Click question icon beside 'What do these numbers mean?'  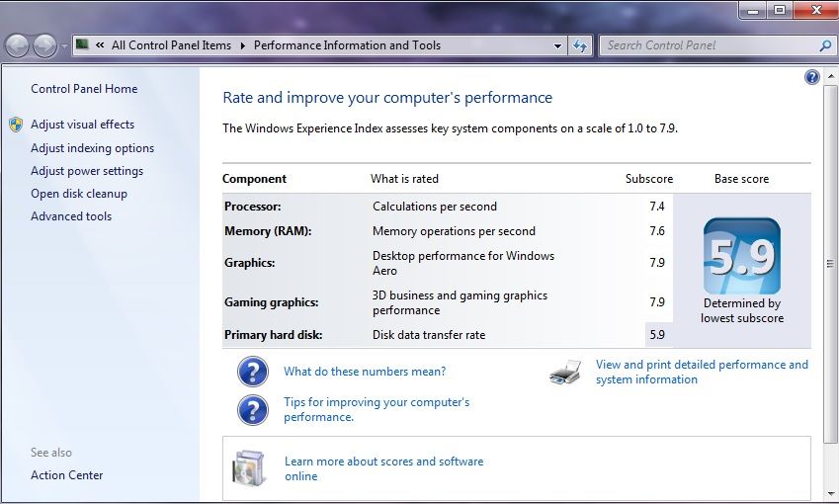[x=253, y=372]
